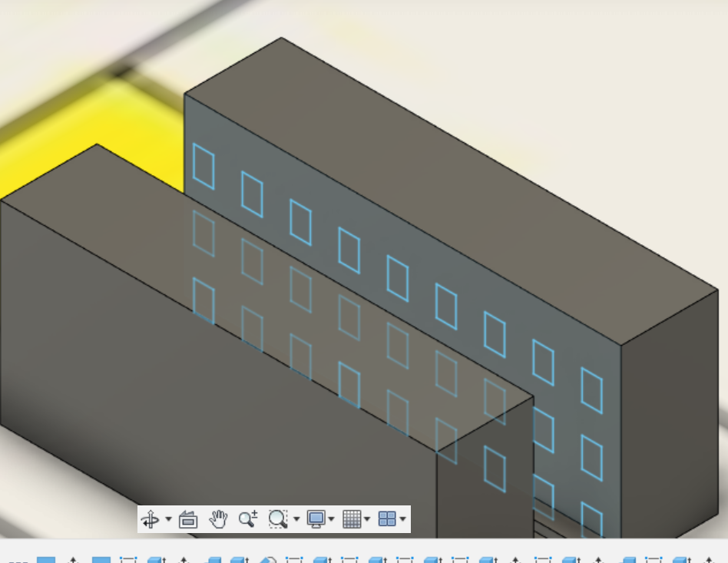728x563 pixels.
Task: Choose the Zoom Window fit icon
Action: (x=278, y=519)
